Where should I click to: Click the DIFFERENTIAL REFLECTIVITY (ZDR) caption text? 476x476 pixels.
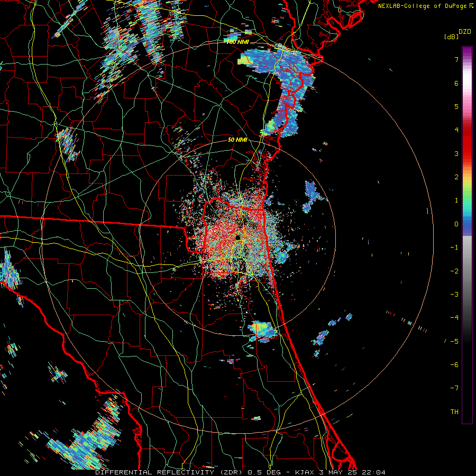pyautogui.click(x=170, y=472)
